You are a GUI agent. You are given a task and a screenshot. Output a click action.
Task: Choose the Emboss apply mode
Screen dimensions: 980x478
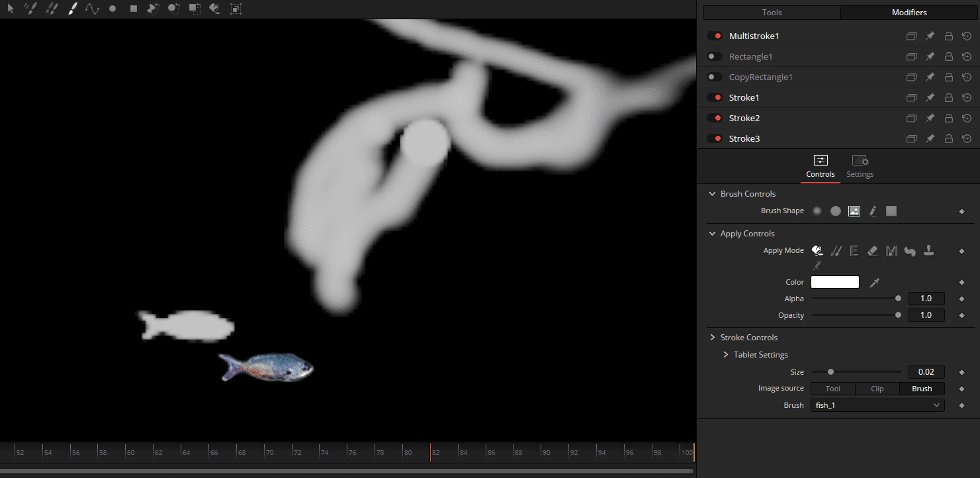(x=854, y=250)
